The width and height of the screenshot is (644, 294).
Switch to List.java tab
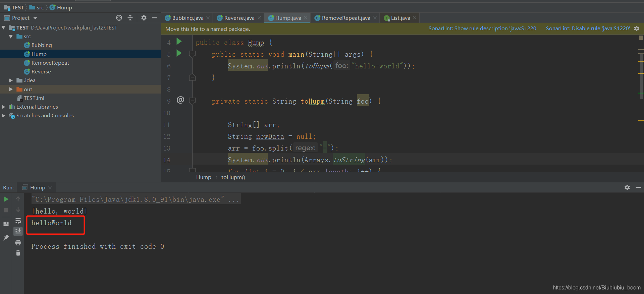pyautogui.click(x=400, y=18)
